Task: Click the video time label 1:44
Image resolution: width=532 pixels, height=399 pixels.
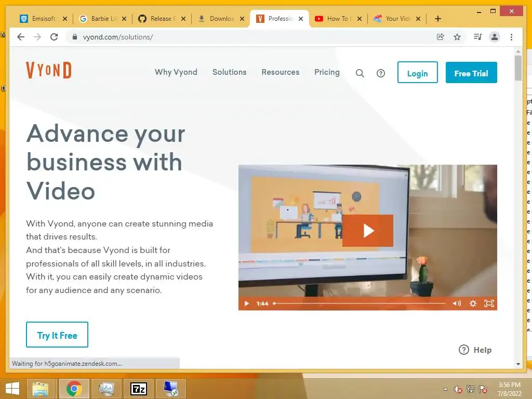Action: click(x=262, y=303)
